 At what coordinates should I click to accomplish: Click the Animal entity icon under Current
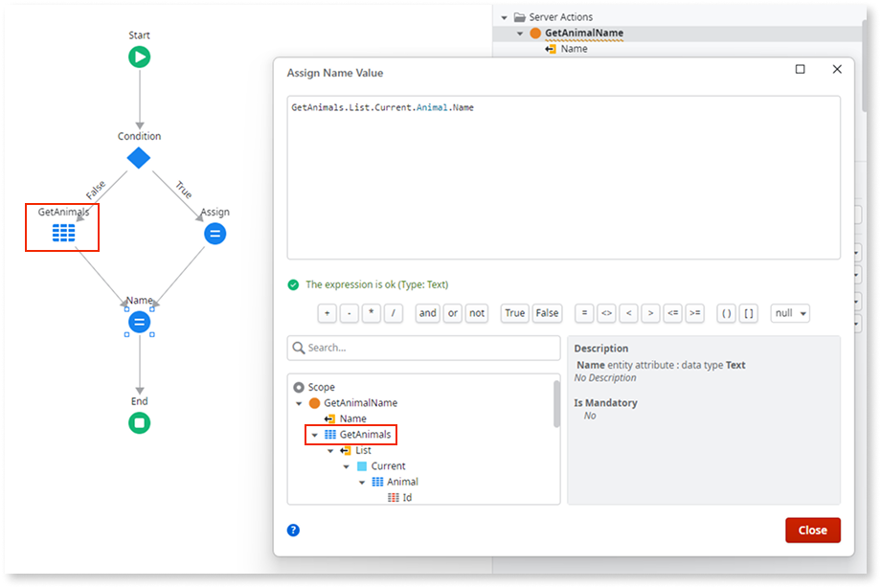[x=376, y=481]
